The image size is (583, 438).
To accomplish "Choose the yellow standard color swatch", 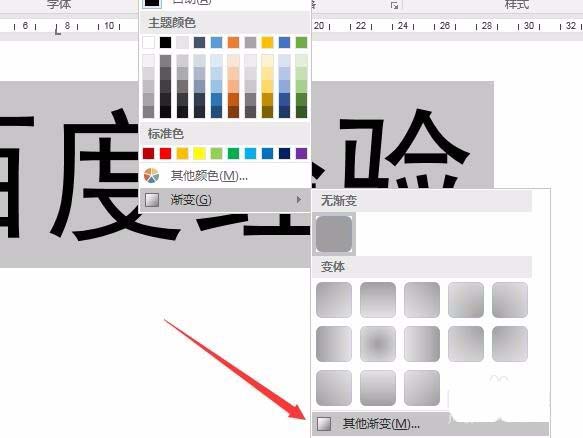I will pyautogui.click(x=199, y=153).
